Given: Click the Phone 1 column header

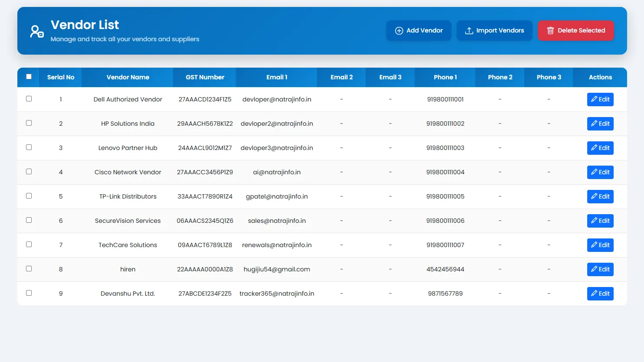Looking at the screenshot, I should point(445,77).
